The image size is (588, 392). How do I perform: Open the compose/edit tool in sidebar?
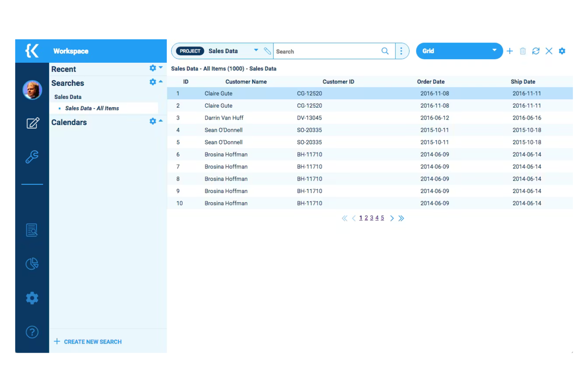point(32,123)
